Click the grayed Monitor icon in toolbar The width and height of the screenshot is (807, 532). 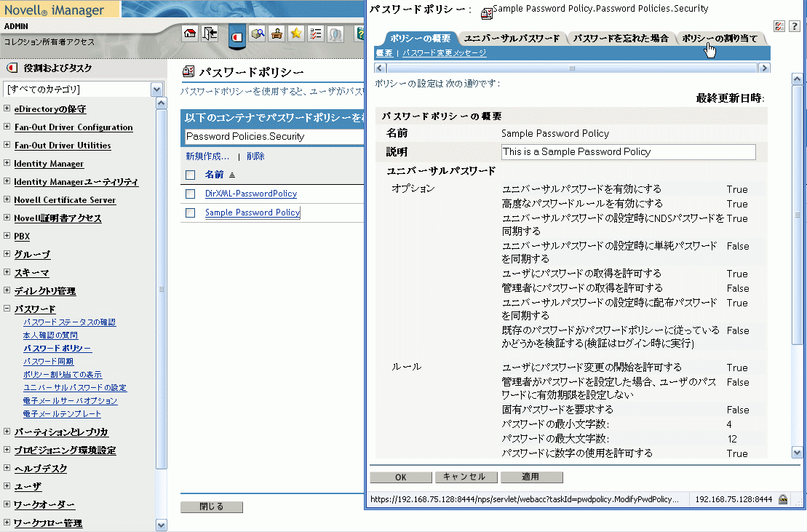[335, 34]
